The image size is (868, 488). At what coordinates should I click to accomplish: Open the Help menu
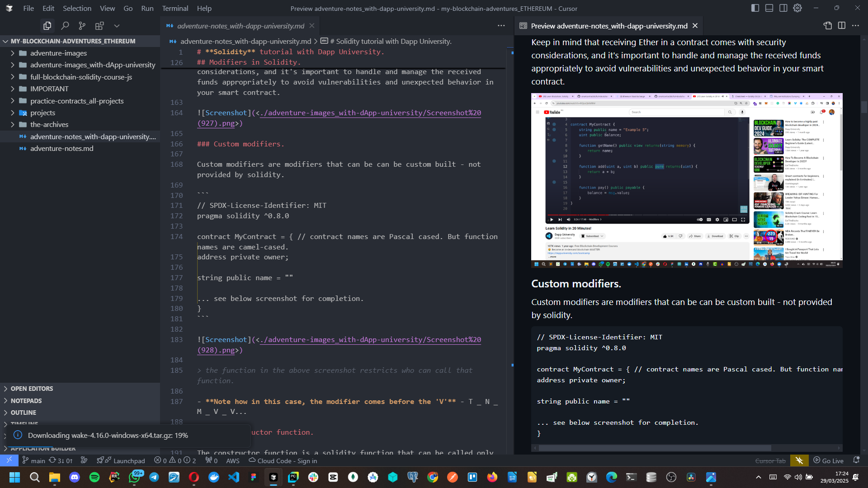tap(204, 8)
